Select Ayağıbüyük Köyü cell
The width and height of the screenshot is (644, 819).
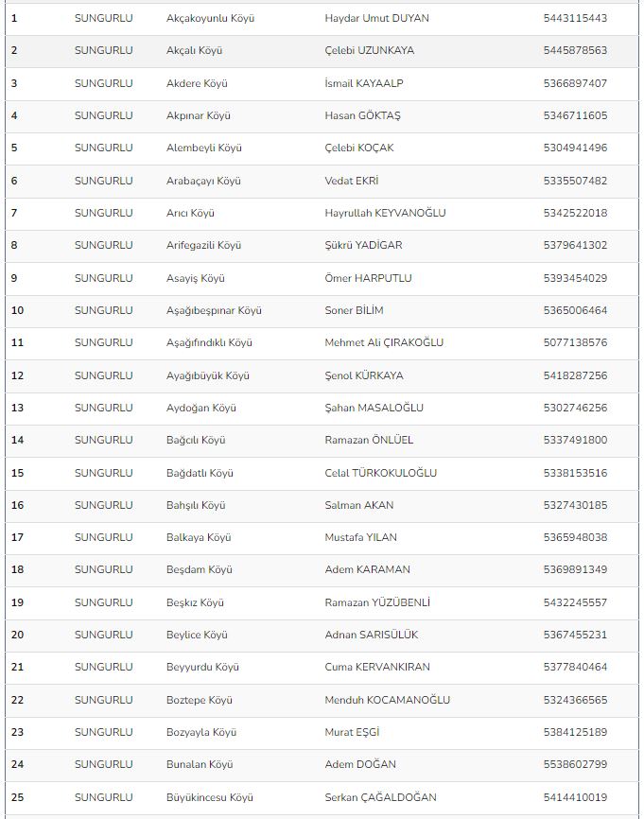coord(208,375)
